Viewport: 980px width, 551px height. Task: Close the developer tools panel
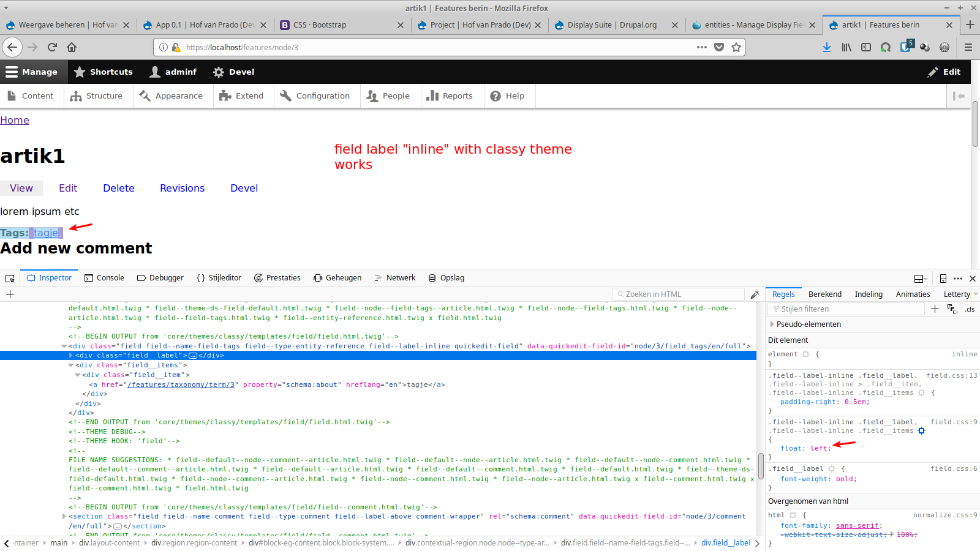point(973,278)
